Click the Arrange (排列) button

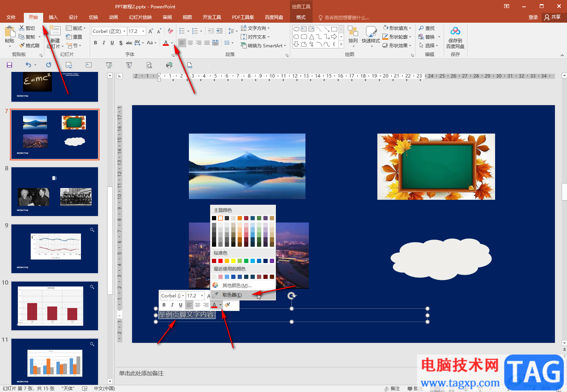pyautogui.click(x=353, y=37)
